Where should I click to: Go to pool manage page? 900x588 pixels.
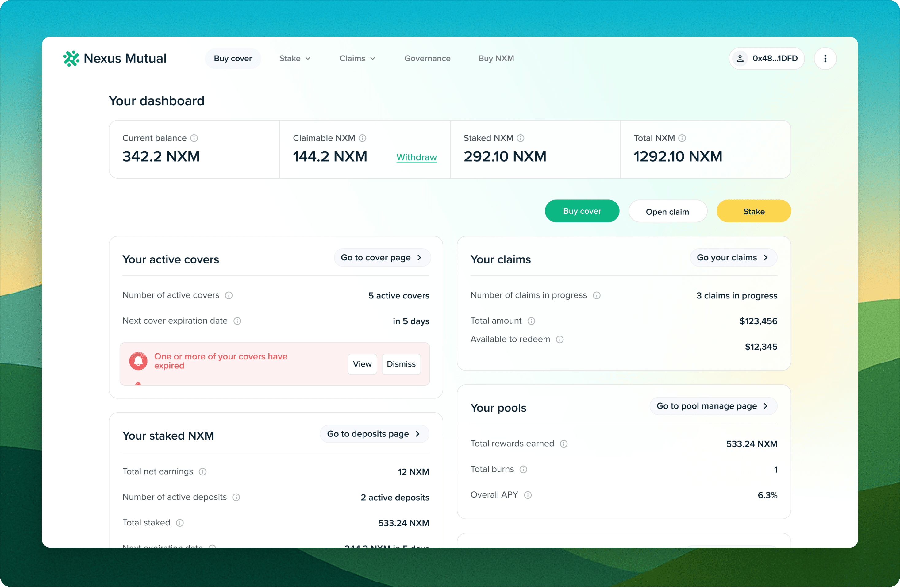click(x=713, y=406)
